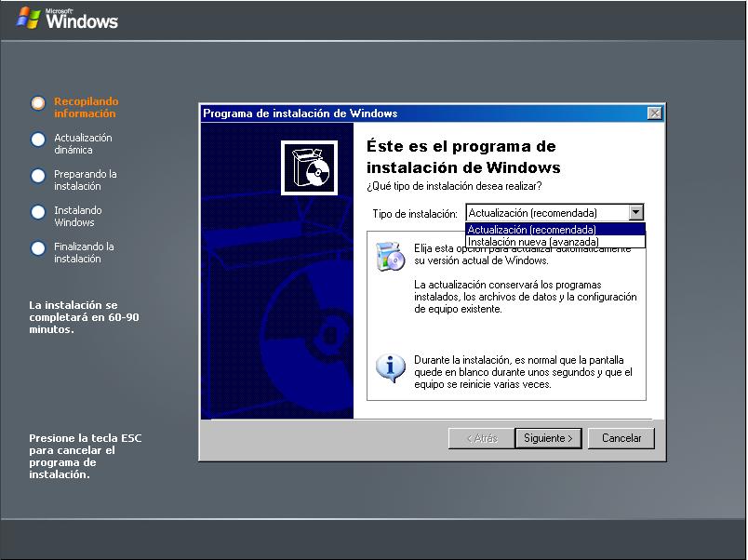Click the Cancelar button

621,438
